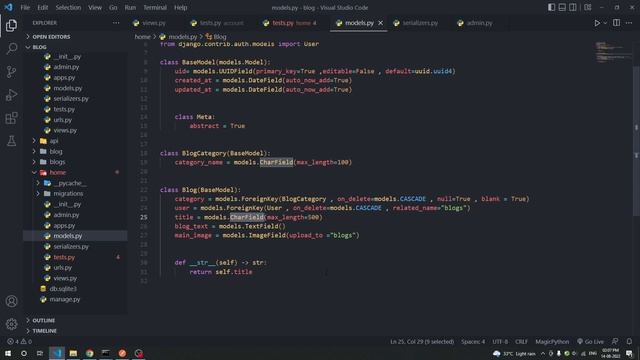Image resolution: width=640 pixels, height=360 pixels.
Task: Select language mode MagicPython
Action: (x=552, y=342)
